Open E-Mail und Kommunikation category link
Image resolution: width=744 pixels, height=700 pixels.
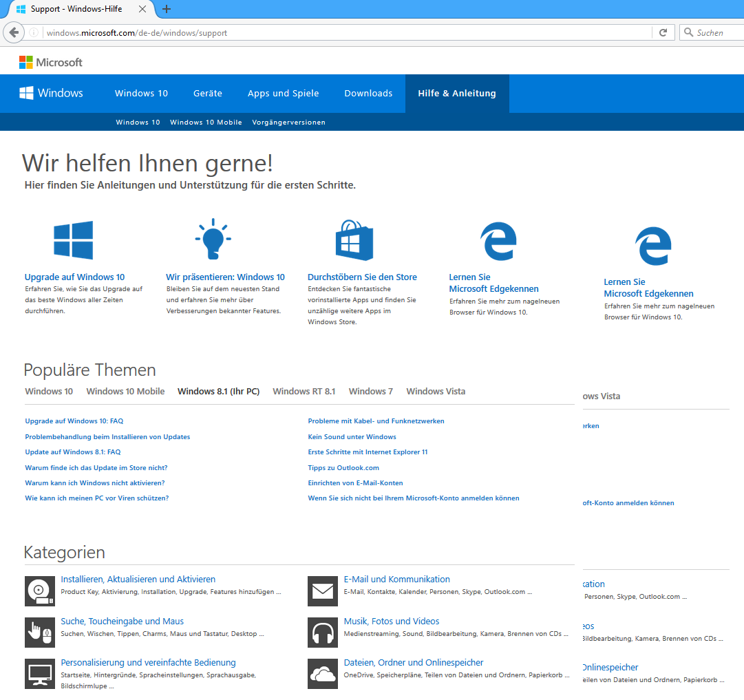click(x=396, y=579)
